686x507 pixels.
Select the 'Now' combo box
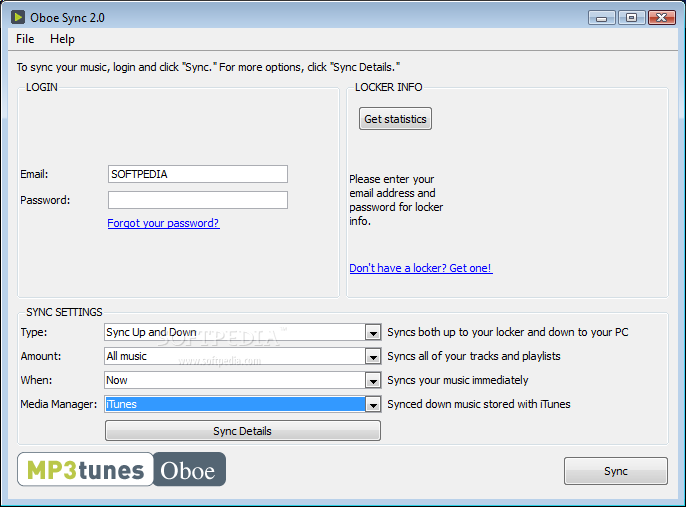point(243,380)
